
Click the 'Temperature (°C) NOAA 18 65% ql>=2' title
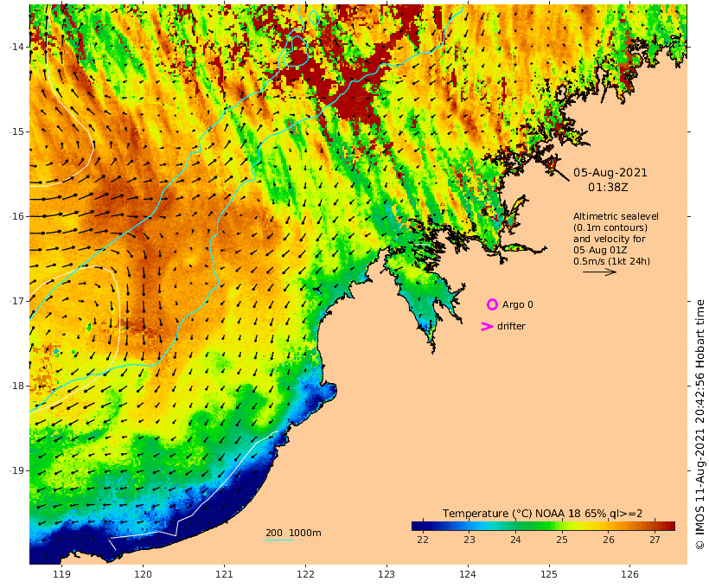pyautogui.click(x=542, y=514)
